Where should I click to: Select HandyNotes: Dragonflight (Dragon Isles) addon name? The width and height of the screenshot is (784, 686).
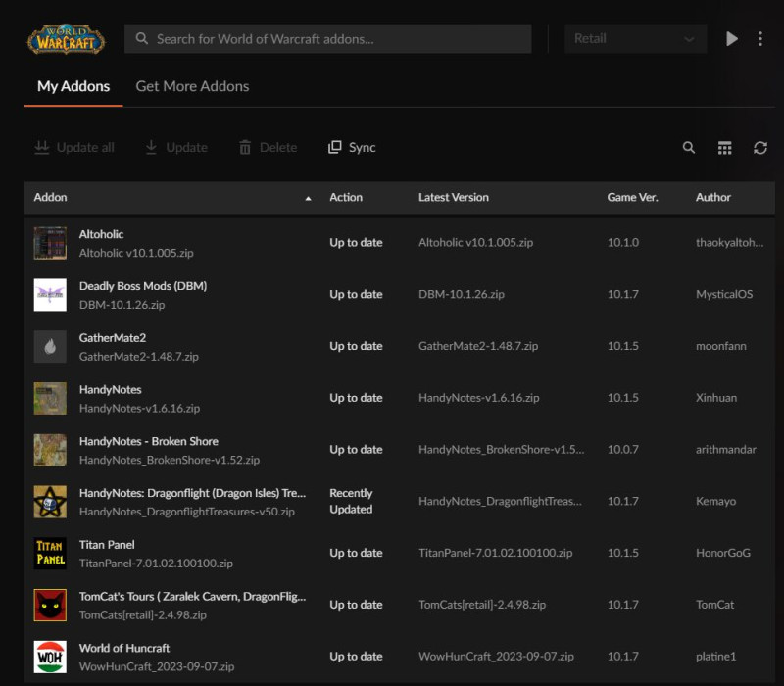pyautogui.click(x=192, y=493)
